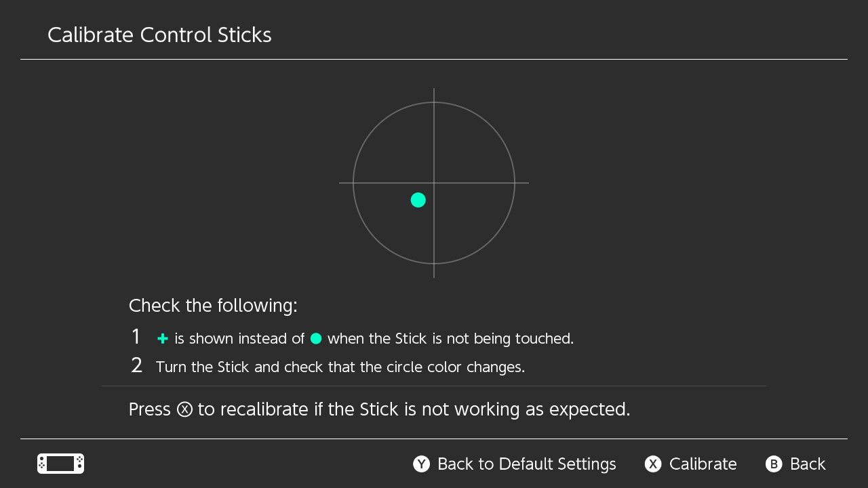Click the "when the Stick is not being touched" text
Viewport: 868px width, 488px height.
(x=450, y=339)
